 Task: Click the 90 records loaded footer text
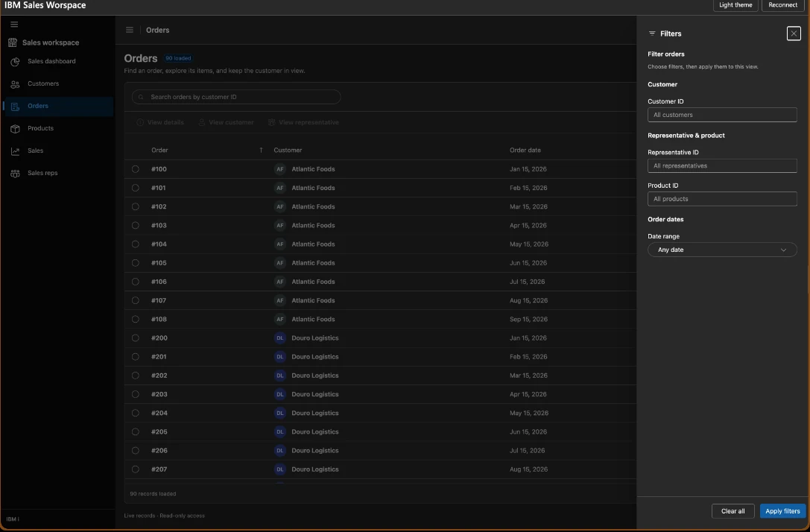pos(153,494)
